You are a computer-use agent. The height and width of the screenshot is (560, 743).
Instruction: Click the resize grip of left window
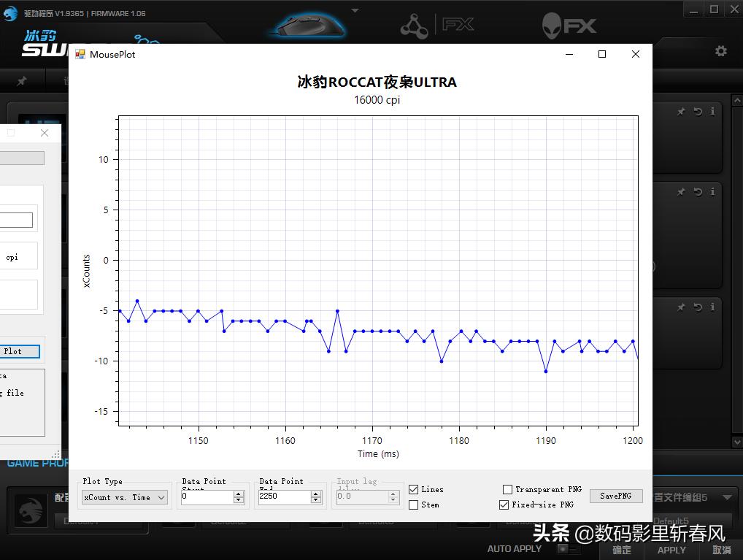pyautogui.click(x=56, y=454)
